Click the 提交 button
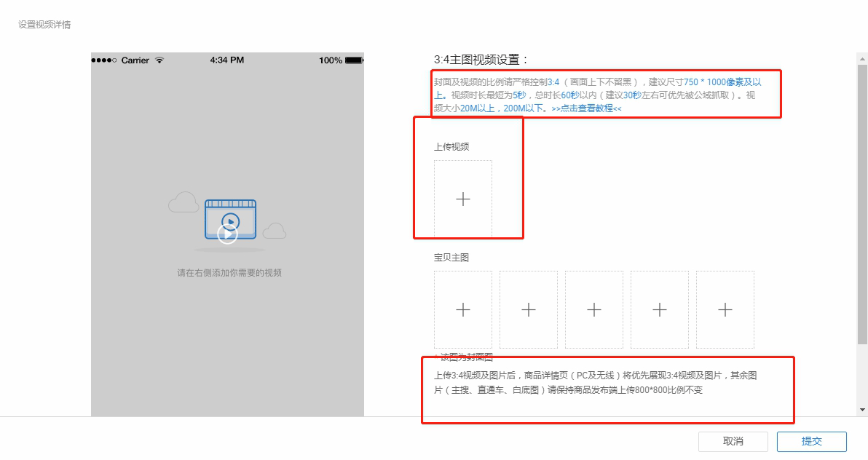The height and width of the screenshot is (460, 868). [811, 442]
